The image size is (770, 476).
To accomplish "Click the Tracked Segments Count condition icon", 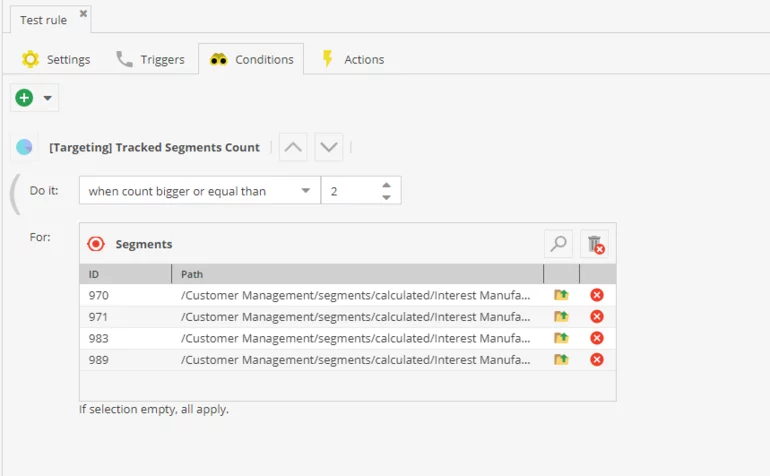I will (24, 147).
